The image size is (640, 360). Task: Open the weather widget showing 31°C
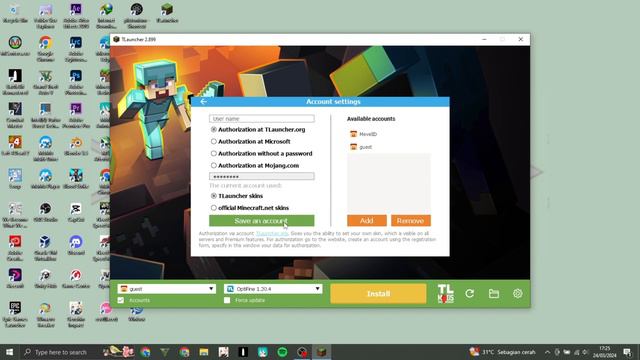pyautogui.click(x=502, y=352)
